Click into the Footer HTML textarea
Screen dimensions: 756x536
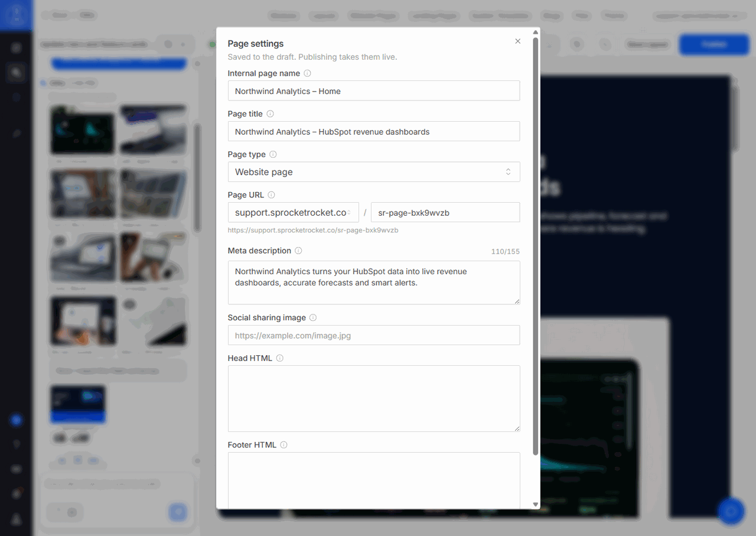point(374,480)
